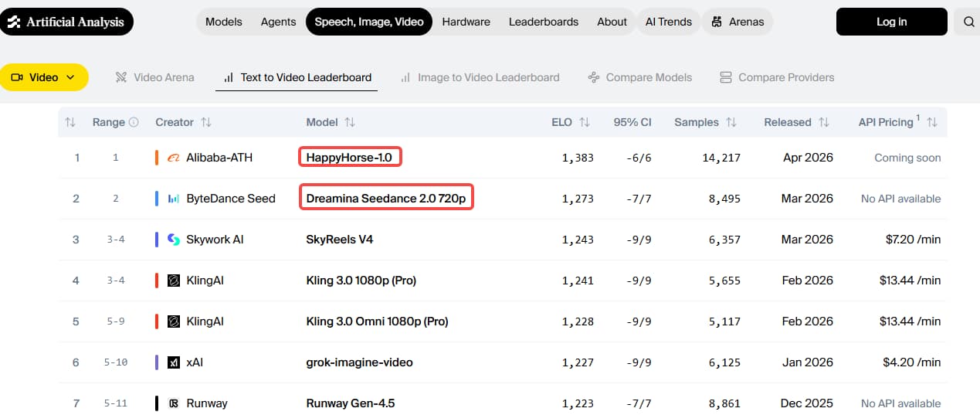Sort by the ELO column arrows
980x415 pixels.
click(x=585, y=122)
